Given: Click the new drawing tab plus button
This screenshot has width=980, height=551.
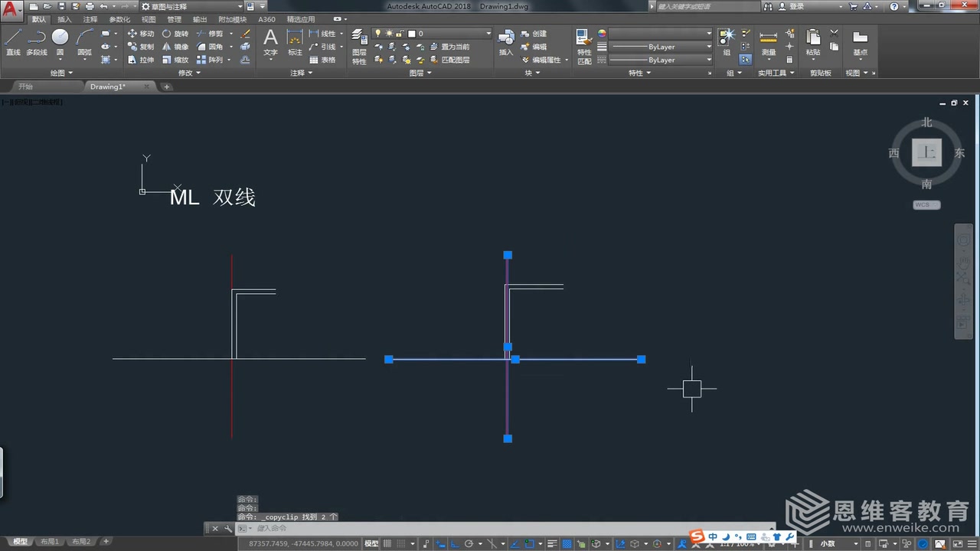Looking at the screenshot, I should click(167, 86).
